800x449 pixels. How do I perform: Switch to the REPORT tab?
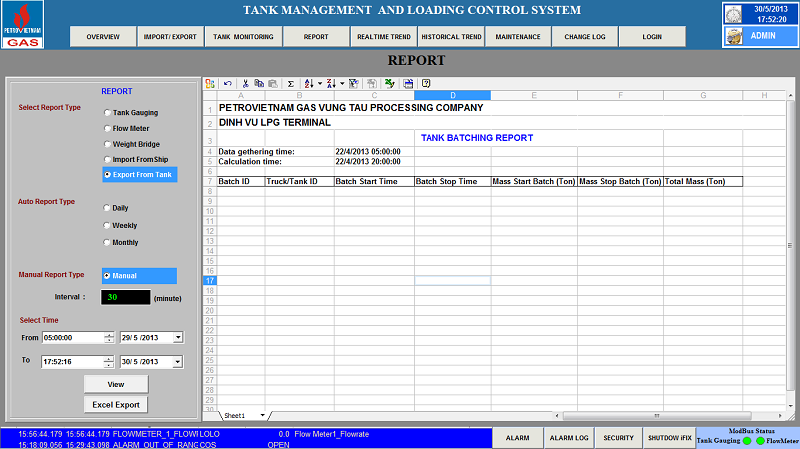click(x=316, y=37)
